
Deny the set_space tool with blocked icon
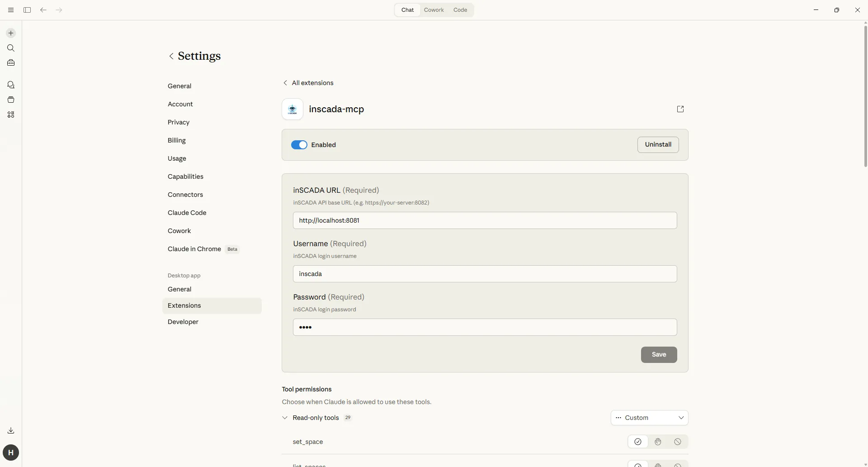click(x=677, y=442)
